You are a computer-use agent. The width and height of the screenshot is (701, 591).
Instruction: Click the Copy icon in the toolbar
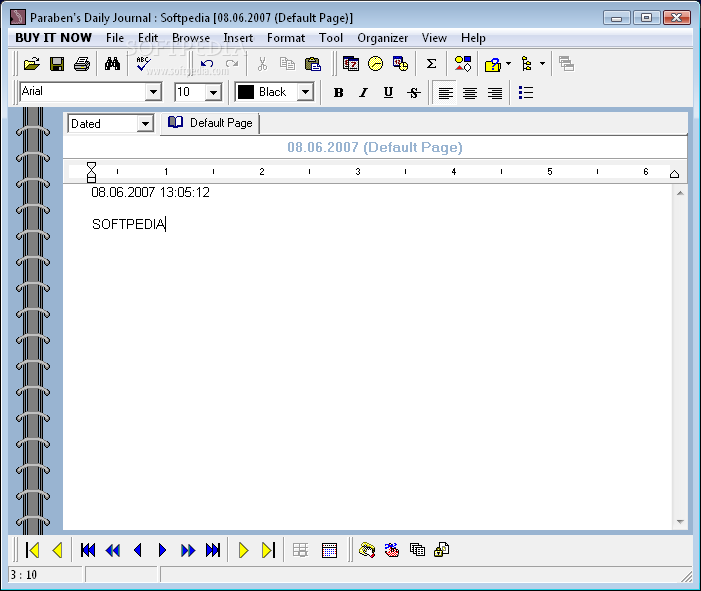287,64
